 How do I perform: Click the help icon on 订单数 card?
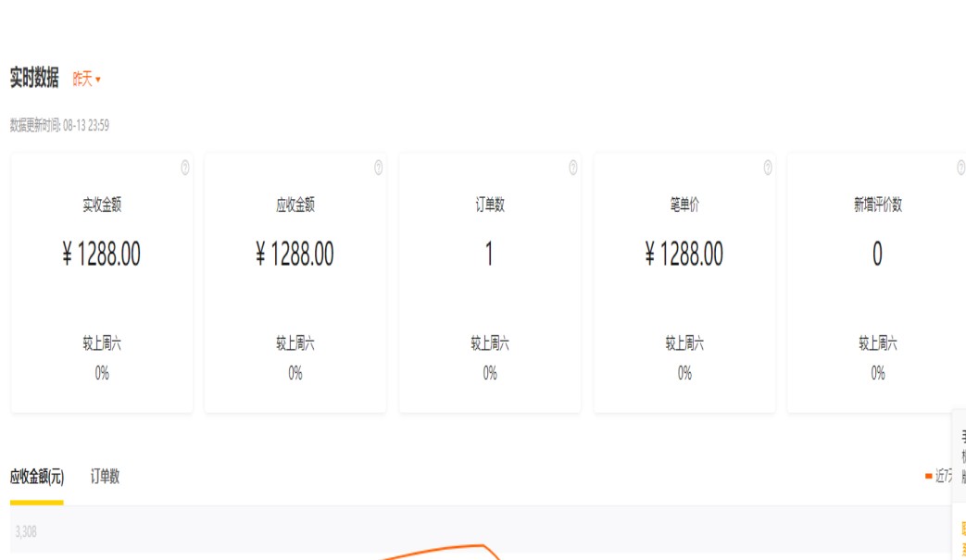click(x=573, y=168)
